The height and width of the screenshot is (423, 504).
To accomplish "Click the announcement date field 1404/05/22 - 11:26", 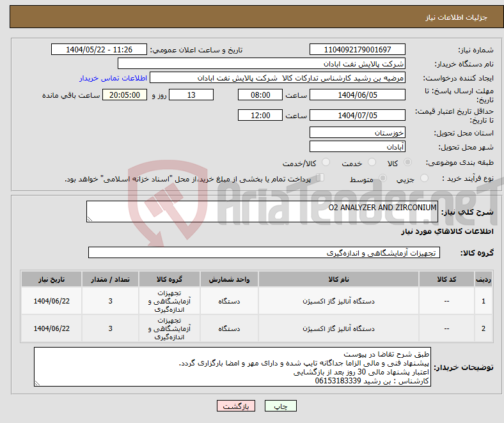I will coord(99,49).
